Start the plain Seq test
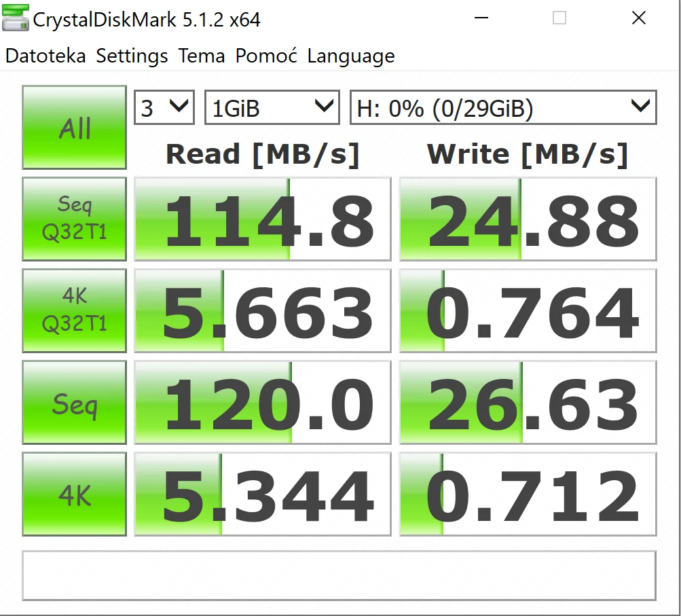Image resolution: width=681 pixels, height=616 pixels. pyautogui.click(x=74, y=402)
